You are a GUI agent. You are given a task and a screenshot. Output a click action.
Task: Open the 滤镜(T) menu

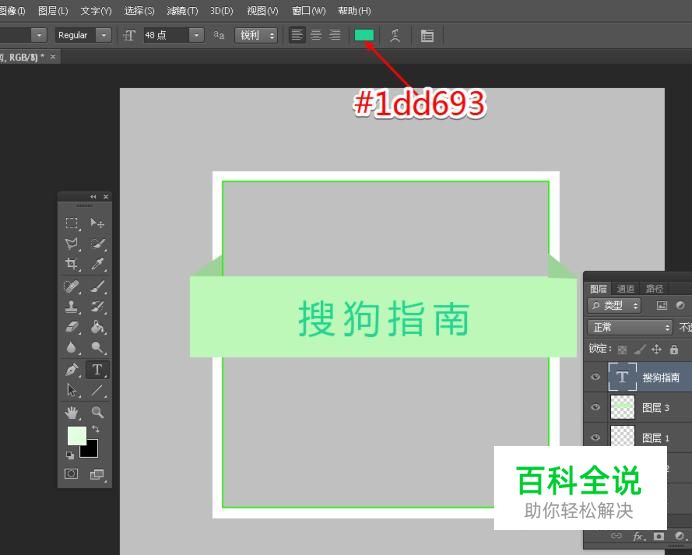(x=182, y=11)
